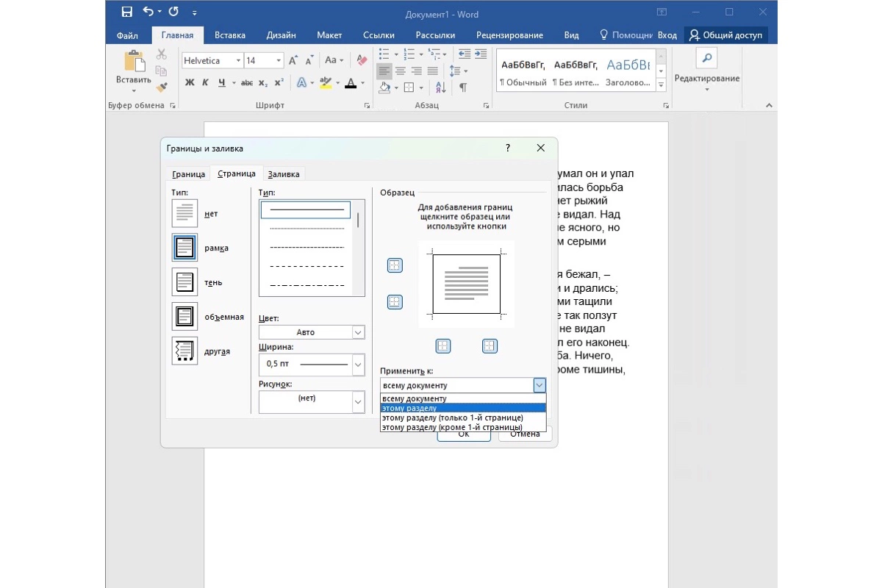Click the Вход sign-in link
The width and height of the screenshot is (882, 588).
(667, 35)
